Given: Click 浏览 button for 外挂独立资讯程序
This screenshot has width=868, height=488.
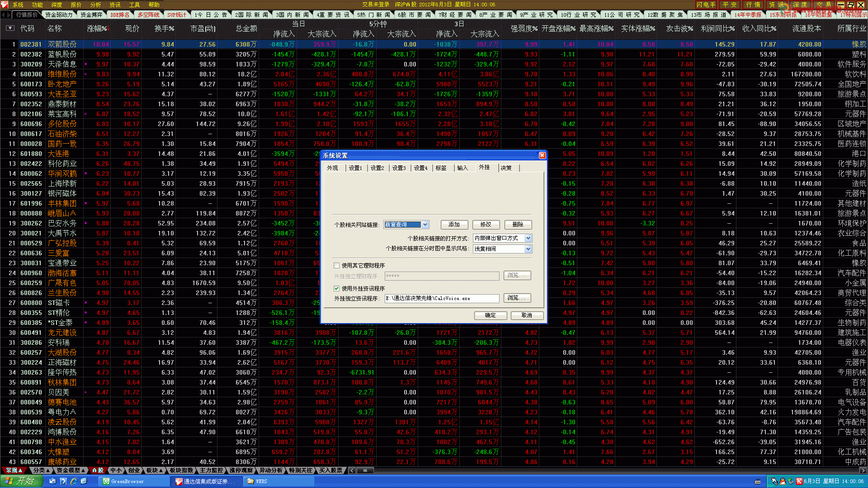Looking at the screenshot, I should point(517,298).
